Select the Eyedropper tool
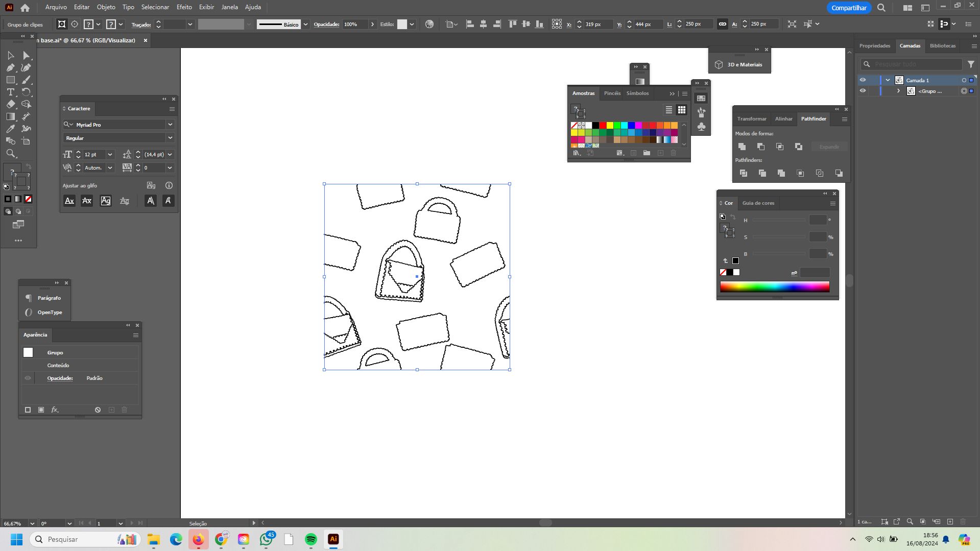The width and height of the screenshot is (980, 551). coord(11,129)
